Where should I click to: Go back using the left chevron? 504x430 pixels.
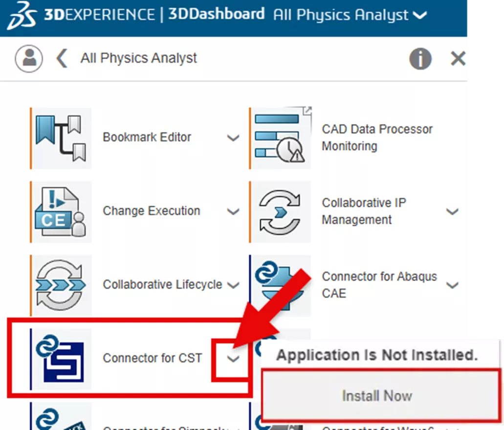tap(62, 58)
